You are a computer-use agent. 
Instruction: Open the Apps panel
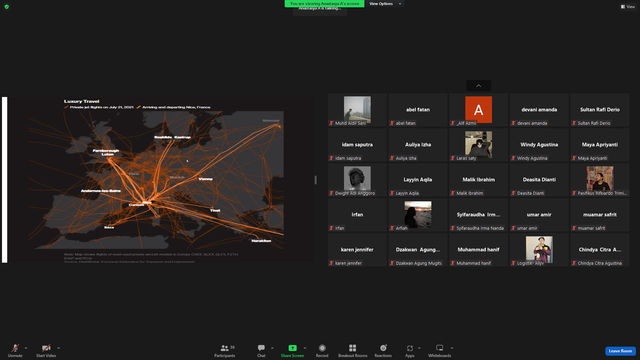410,350
